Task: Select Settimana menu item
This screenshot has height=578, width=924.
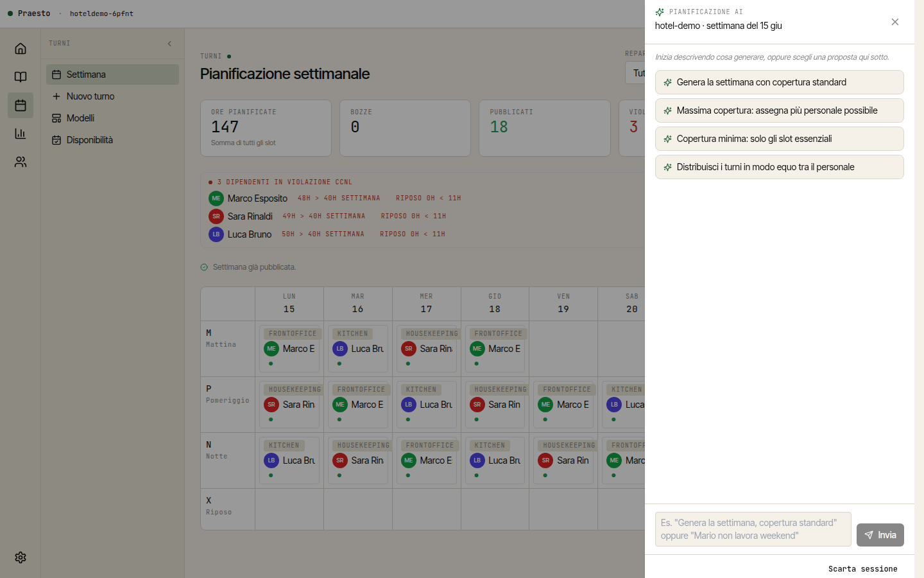Action: coord(112,74)
